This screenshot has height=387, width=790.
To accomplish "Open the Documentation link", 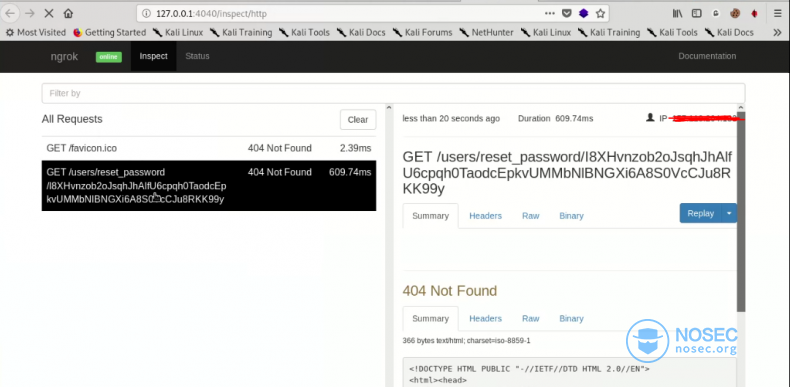I will [x=707, y=56].
